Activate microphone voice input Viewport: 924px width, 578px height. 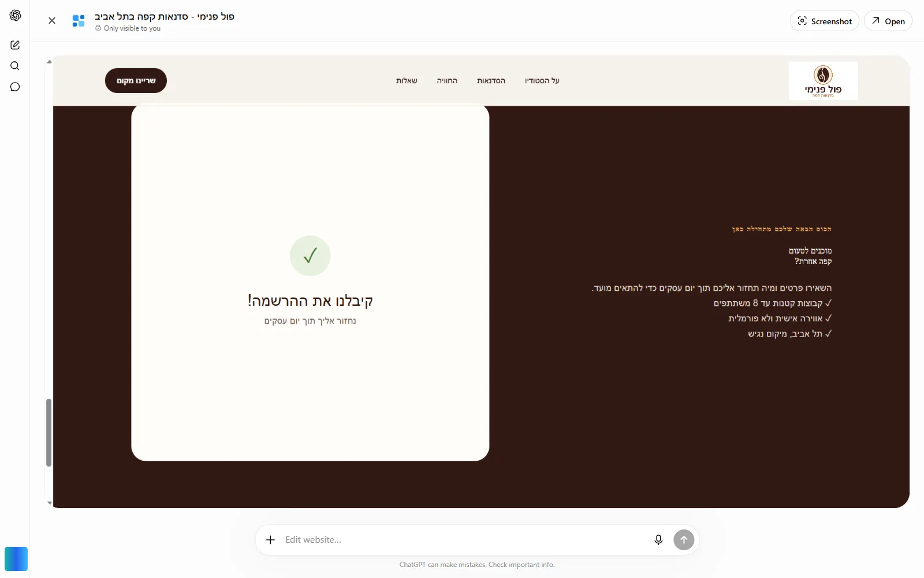coord(658,540)
